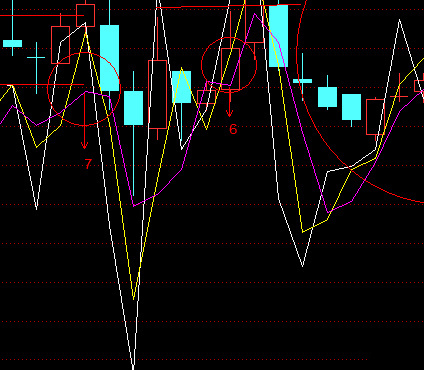Click the tall cyan candle beside the left circle
The width and height of the screenshot is (424, 370).
click(109, 58)
